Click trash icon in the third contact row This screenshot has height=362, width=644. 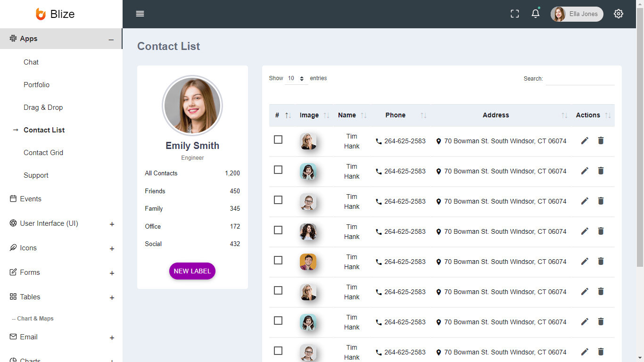coord(601,201)
